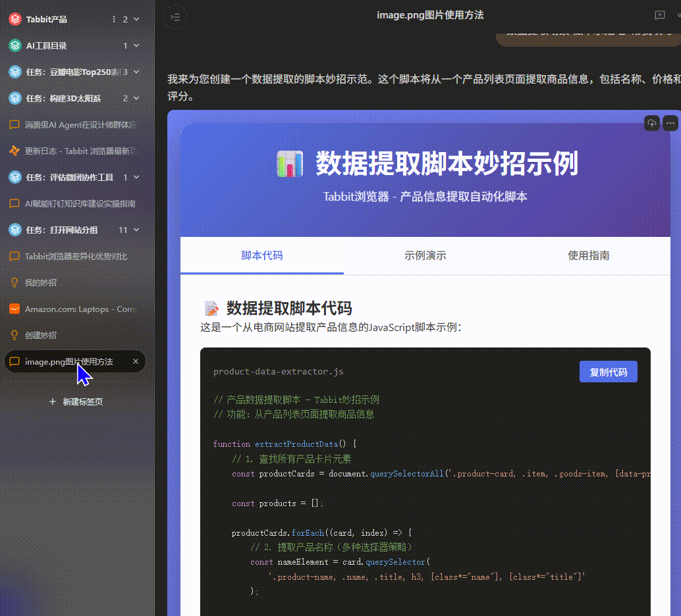The image size is (681, 616).
Task: Click the upload icon on the preview card
Action: coord(652,123)
